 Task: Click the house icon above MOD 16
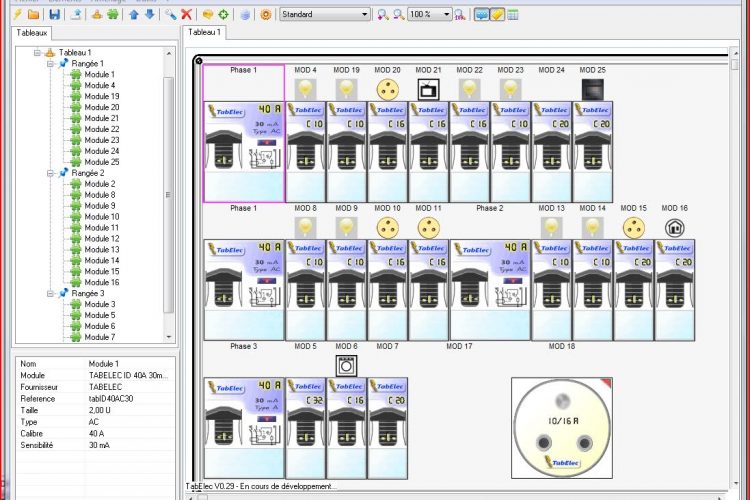tap(674, 227)
